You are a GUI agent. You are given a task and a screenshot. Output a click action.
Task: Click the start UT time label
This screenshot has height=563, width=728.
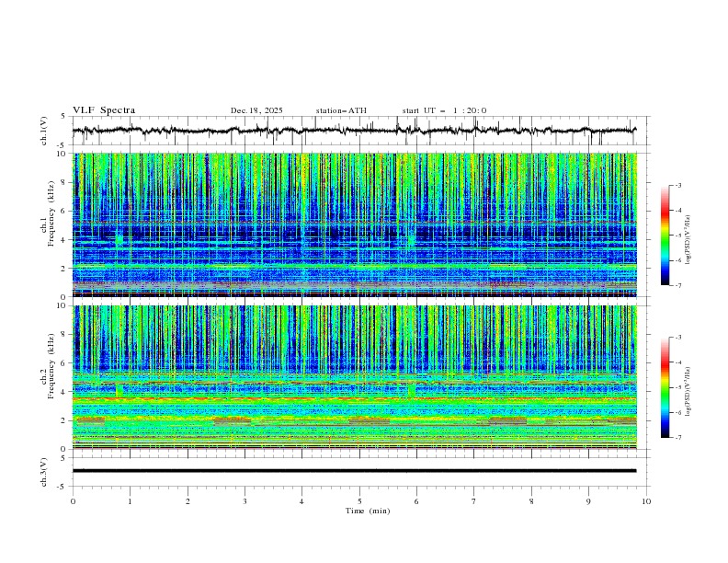(444, 110)
